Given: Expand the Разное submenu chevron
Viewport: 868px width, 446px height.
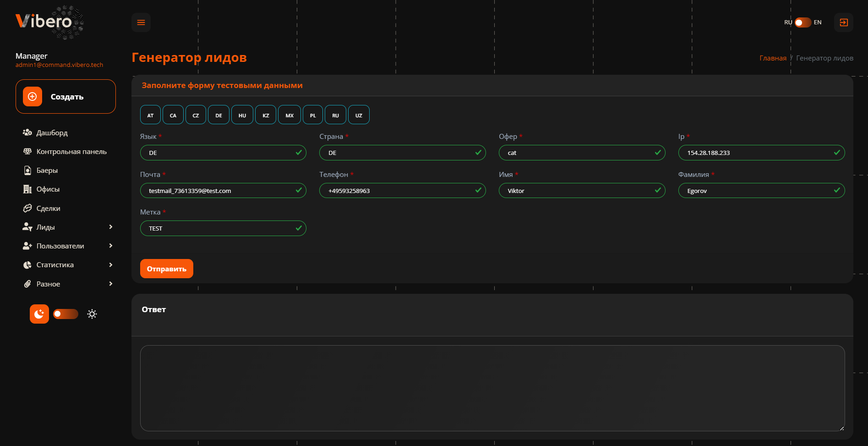Looking at the screenshot, I should coord(110,284).
